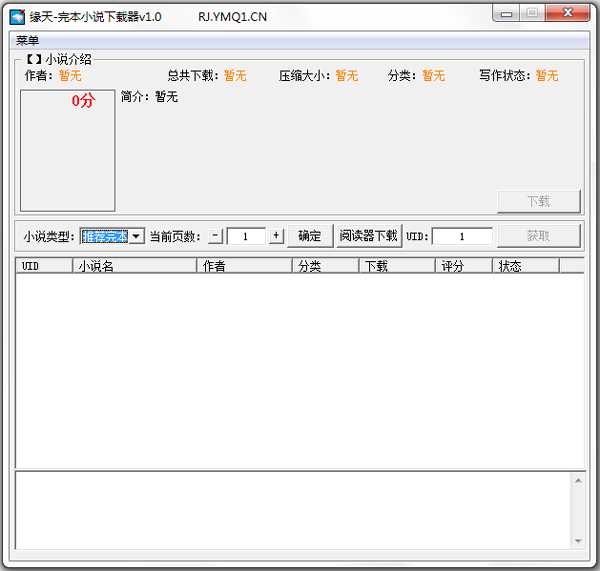Click the novel cover thumbnail box
This screenshot has height=571, width=600.
pyautogui.click(x=68, y=150)
